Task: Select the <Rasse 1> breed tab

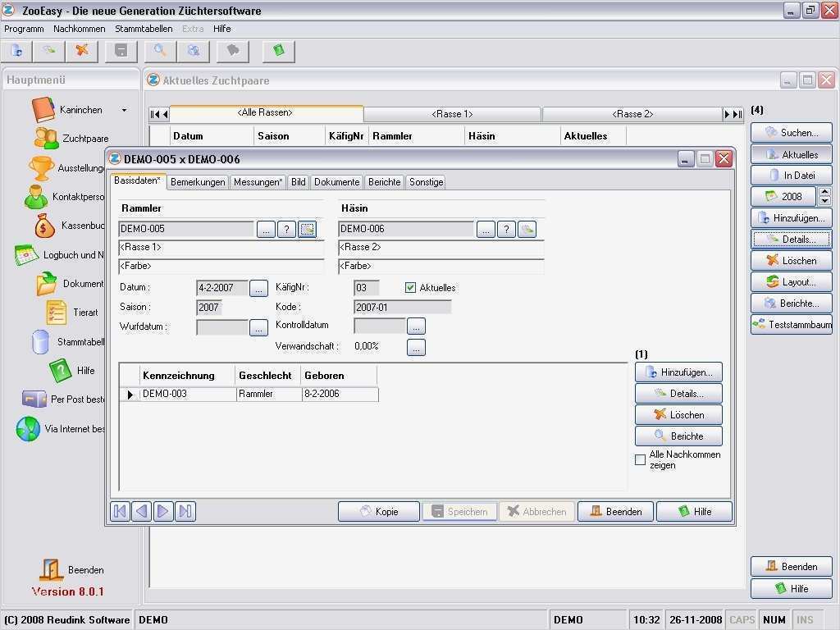Action: click(452, 114)
